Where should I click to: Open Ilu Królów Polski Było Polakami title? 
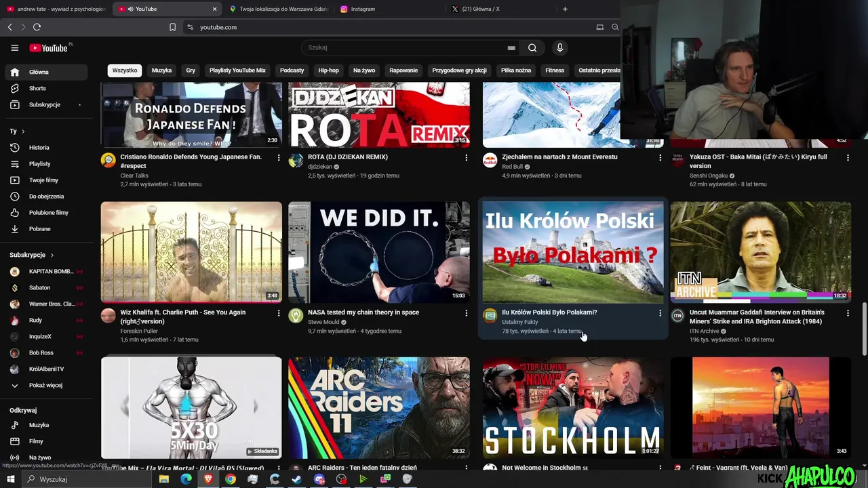tap(549, 312)
